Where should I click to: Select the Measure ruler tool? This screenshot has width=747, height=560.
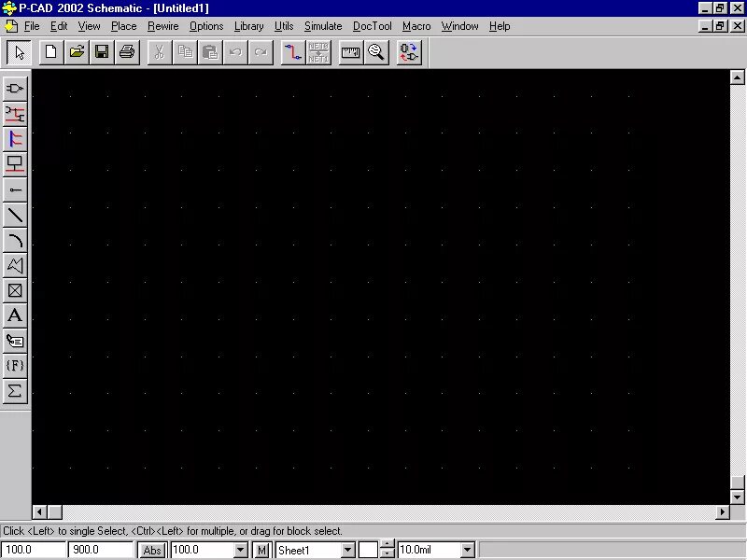351,52
